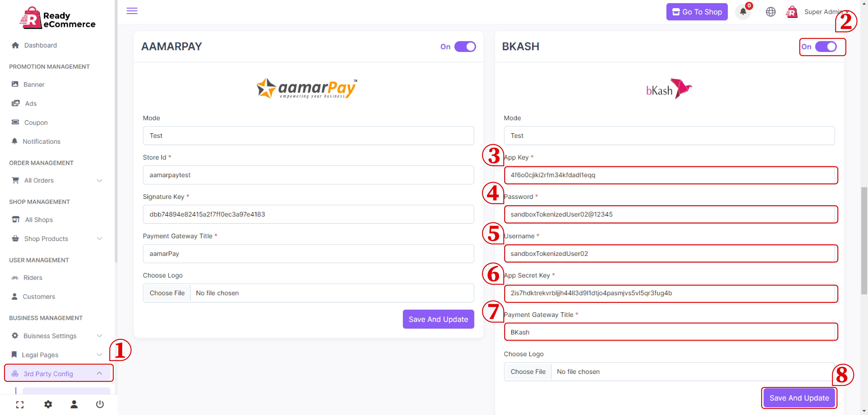This screenshot has height=415, width=868.
Task: Click the Shop Products basket icon
Action: tap(15, 238)
